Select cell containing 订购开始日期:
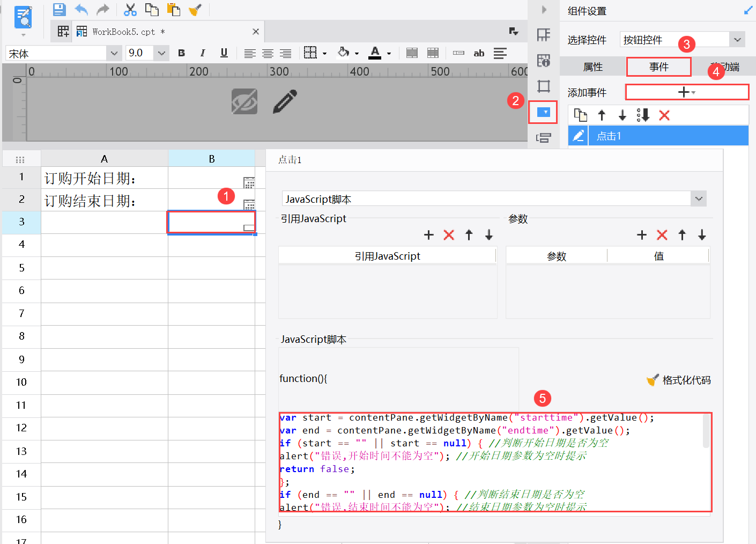This screenshot has width=756, height=544. (x=105, y=178)
